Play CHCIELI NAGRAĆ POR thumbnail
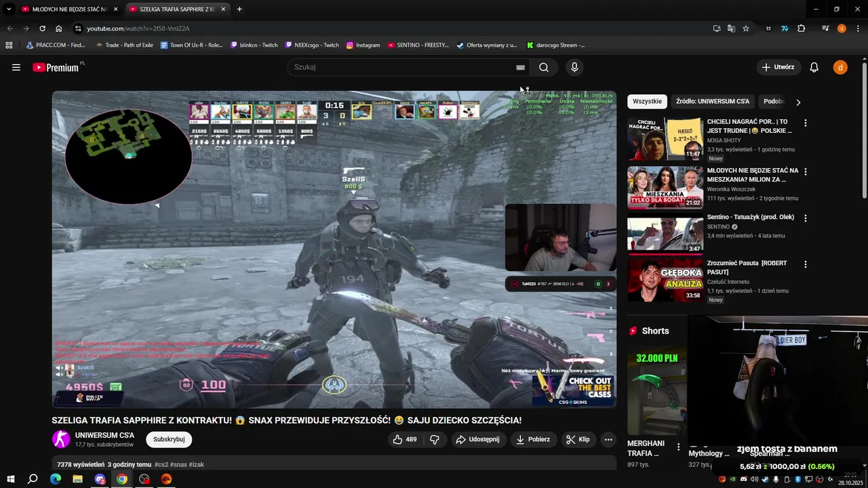The image size is (868, 488). pos(665,139)
